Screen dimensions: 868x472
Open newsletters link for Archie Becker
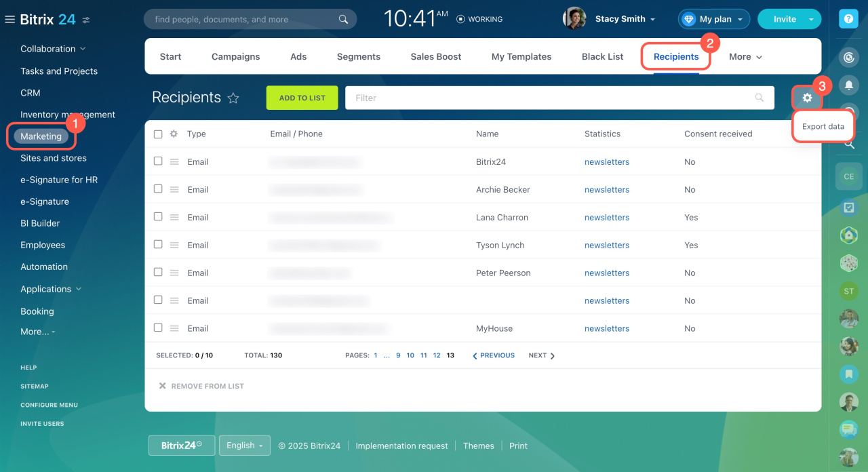tap(607, 190)
